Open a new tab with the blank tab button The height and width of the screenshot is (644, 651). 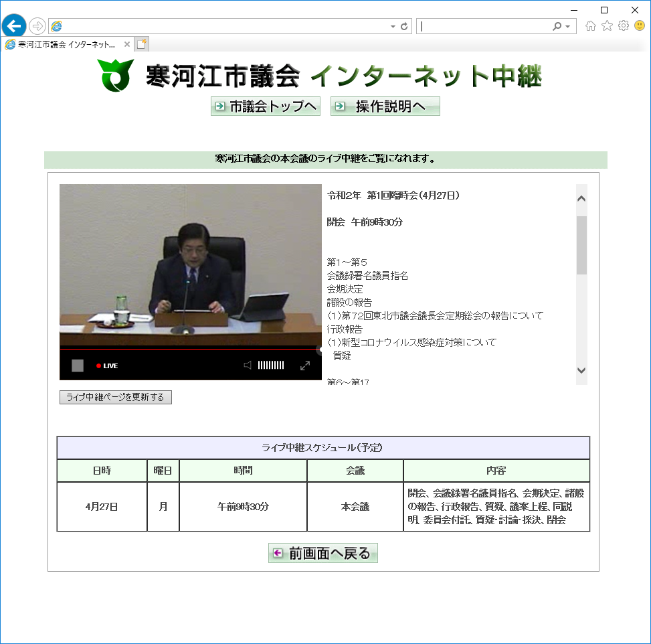click(142, 44)
